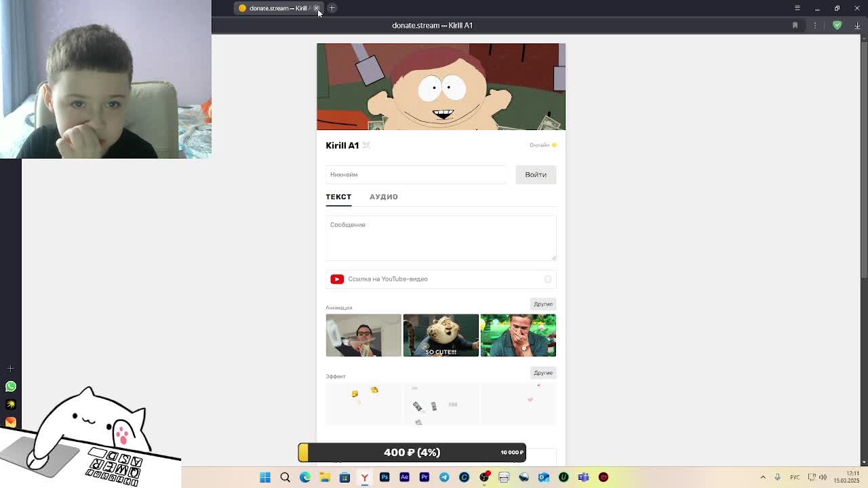
Task: Click the red YouTube logo icon
Action: click(x=337, y=279)
